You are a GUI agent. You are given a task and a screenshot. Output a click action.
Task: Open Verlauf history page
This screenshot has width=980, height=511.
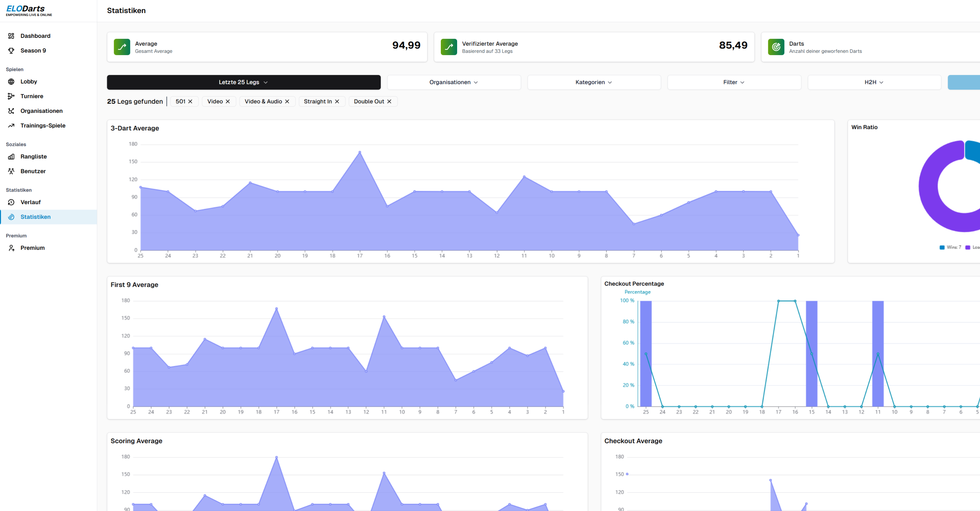pyautogui.click(x=48, y=202)
